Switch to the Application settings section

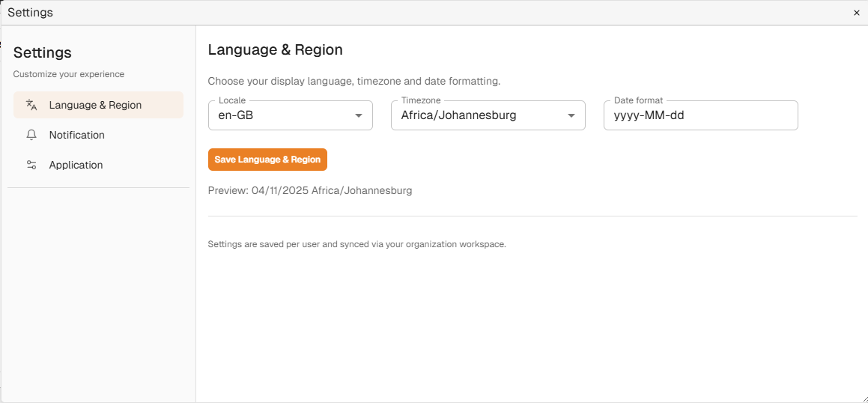[76, 165]
